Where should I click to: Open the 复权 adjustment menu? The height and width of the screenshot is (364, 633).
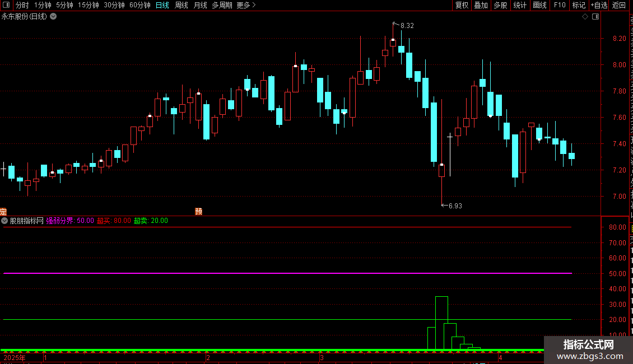[462, 5]
